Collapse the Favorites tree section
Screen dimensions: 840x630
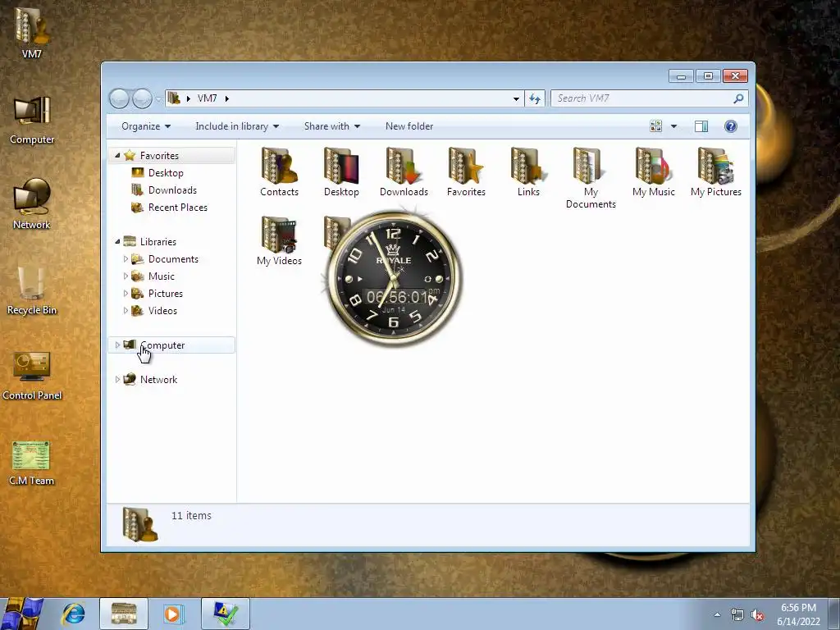point(117,155)
